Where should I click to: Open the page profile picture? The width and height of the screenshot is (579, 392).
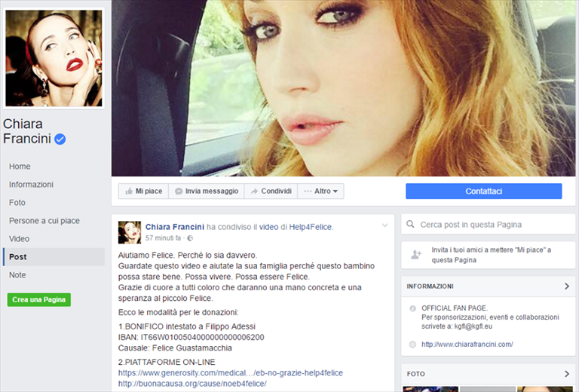pos(54,58)
